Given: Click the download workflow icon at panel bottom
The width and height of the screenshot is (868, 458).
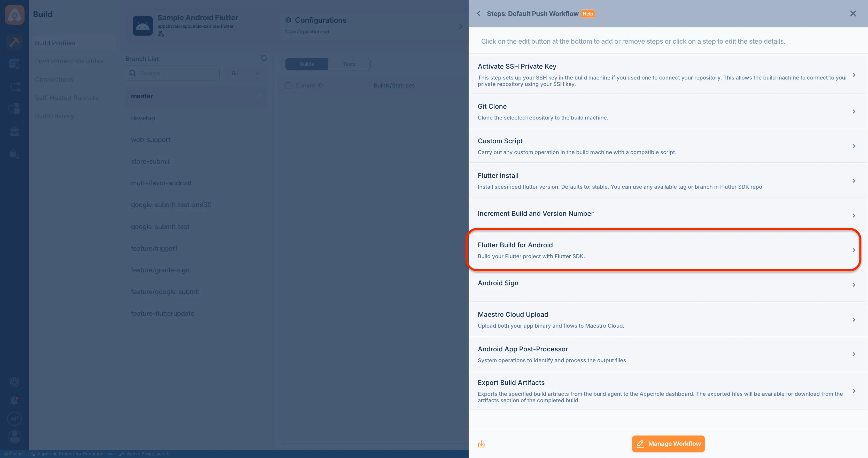Looking at the screenshot, I should pyautogui.click(x=481, y=444).
